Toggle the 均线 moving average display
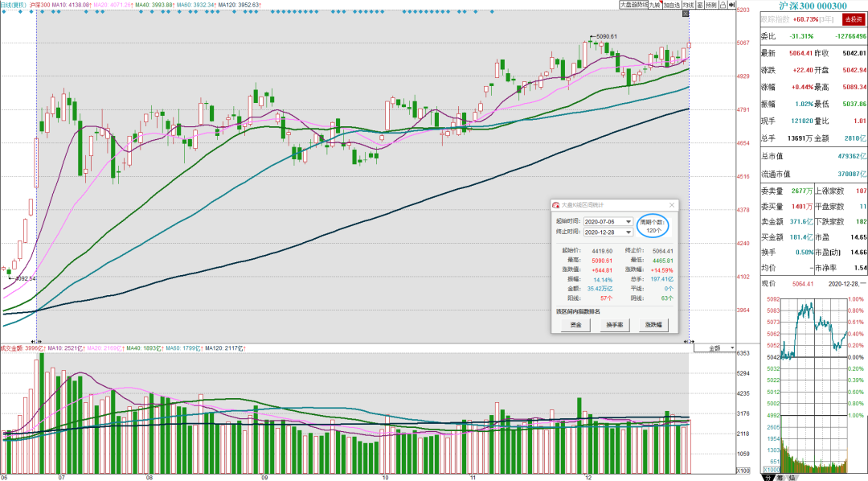This screenshot has width=868, height=481. pyautogui.click(x=689, y=5)
